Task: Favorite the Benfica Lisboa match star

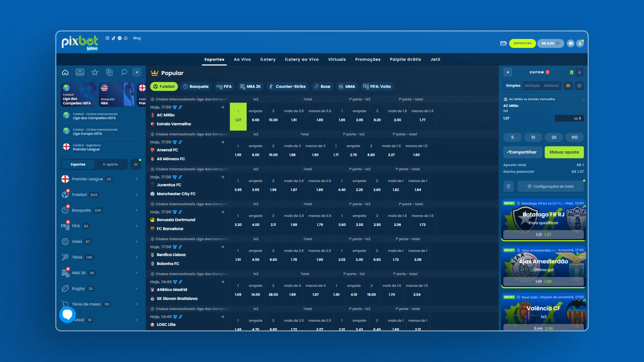Action: [223, 247]
